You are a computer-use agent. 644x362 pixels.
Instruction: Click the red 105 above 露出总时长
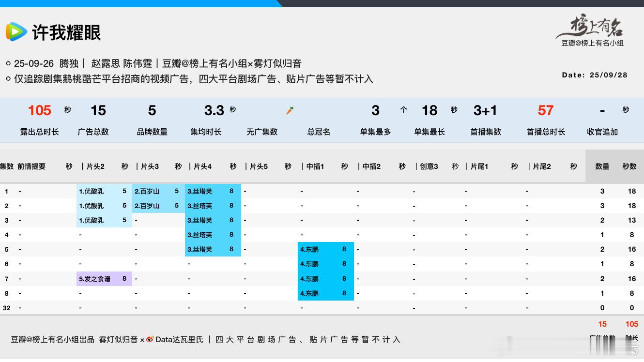point(39,110)
